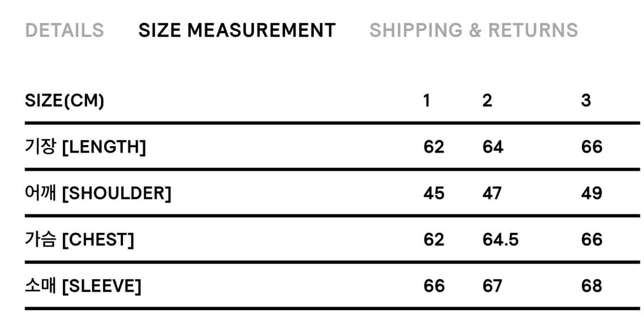Click the SIZE(CM) header label

click(65, 101)
